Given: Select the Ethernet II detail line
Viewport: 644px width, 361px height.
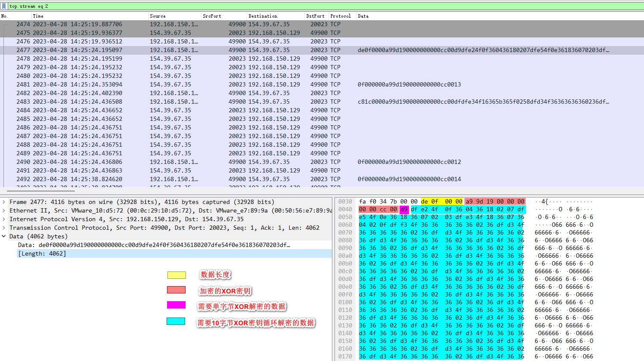Looking at the screenshot, I should tap(170, 210).
